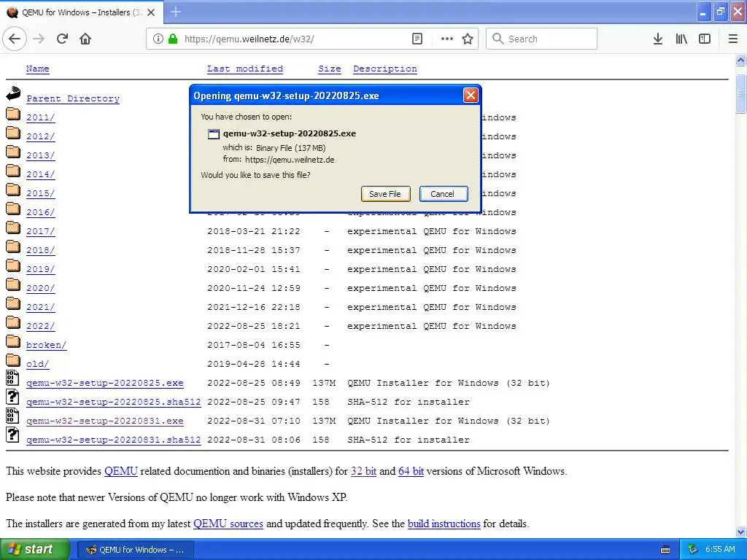Open page actions three-dots menu
747x560 pixels.
[447, 39]
